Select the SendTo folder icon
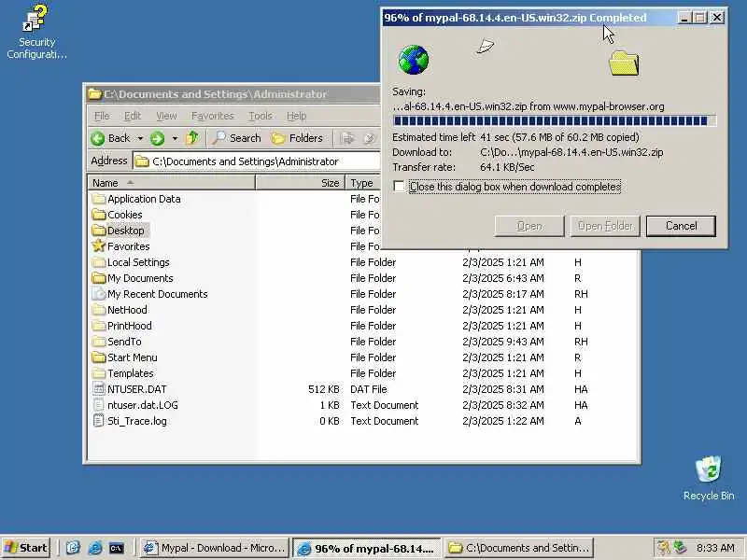This screenshot has width=747, height=560. [99, 342]
